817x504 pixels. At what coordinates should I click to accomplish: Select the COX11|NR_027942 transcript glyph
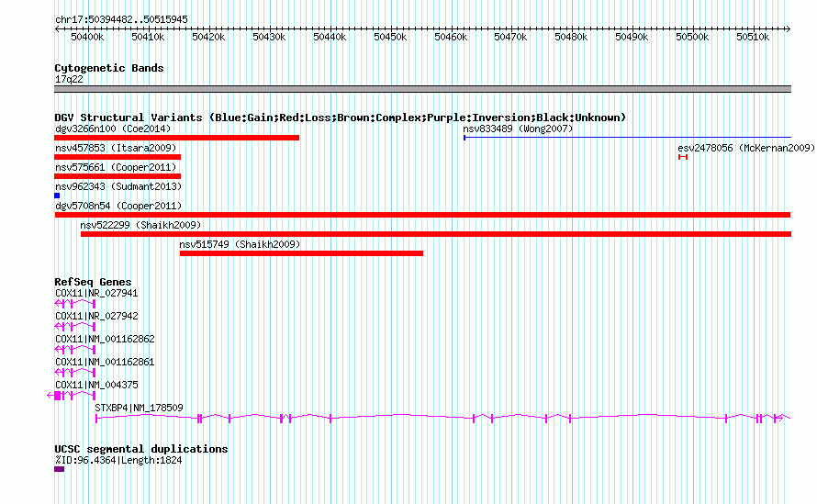coord(75,325)
